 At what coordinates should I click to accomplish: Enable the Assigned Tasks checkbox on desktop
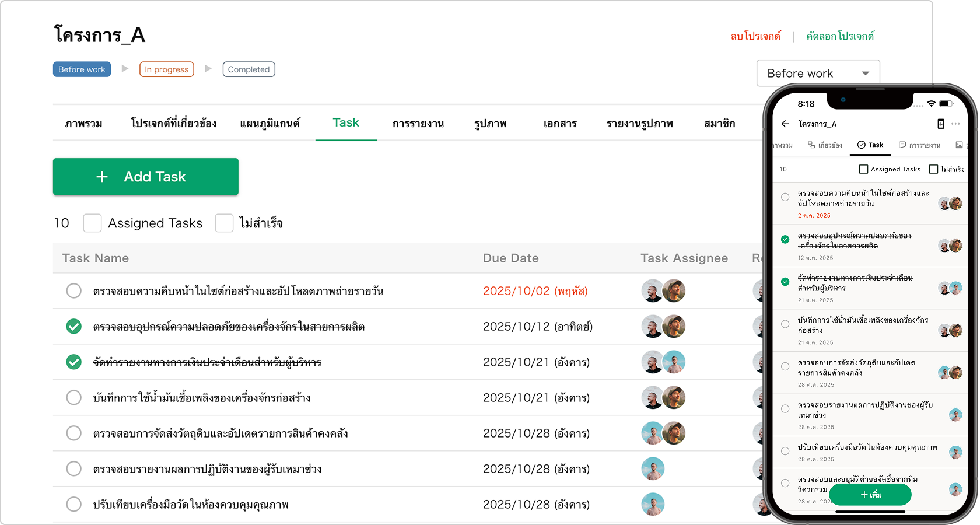point(92,223)
